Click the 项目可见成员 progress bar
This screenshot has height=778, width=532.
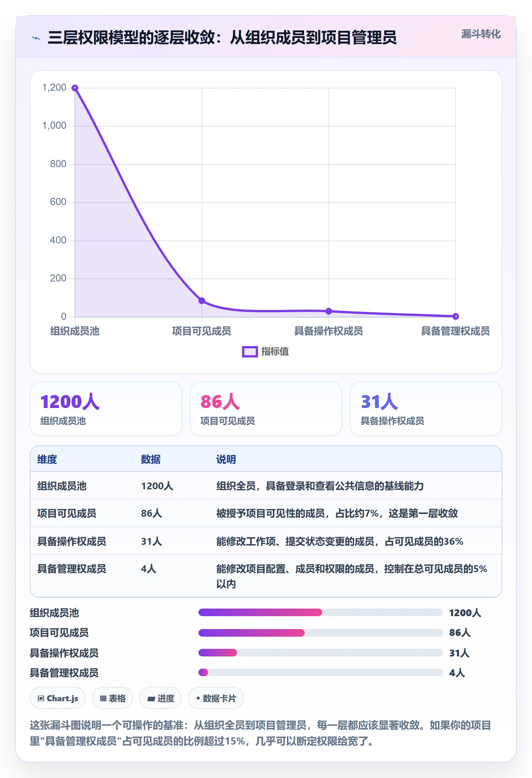point(320,633)
